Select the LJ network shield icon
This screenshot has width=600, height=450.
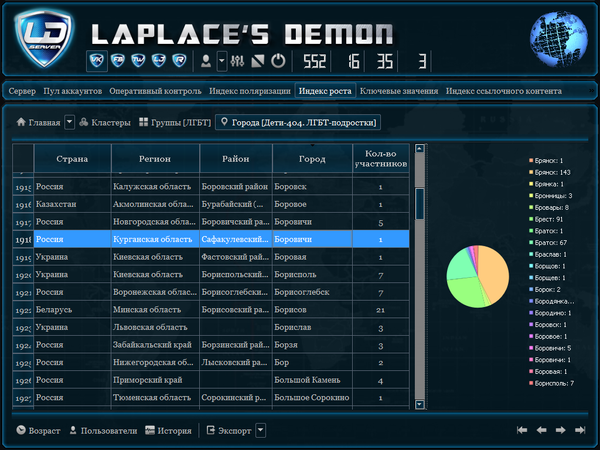(x=158, y=61)
